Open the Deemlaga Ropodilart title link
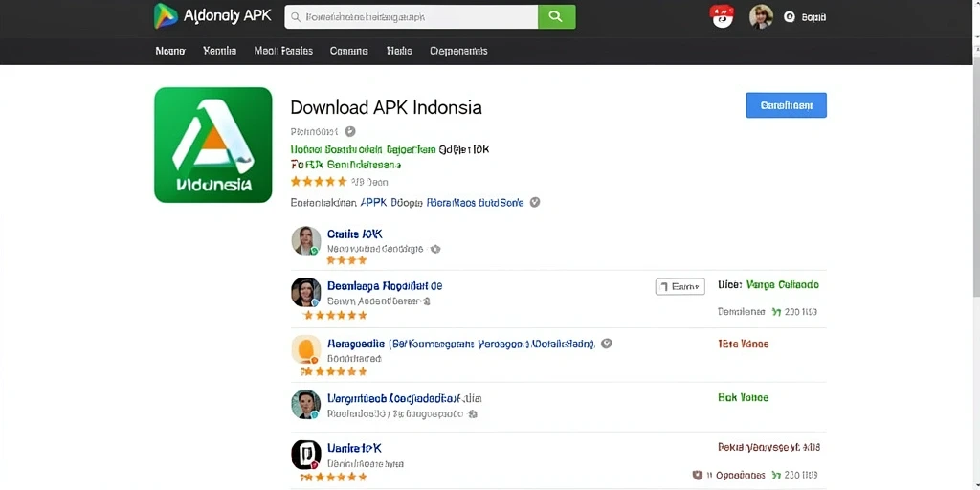The image size is (980, 490). (x=385, y=285)
